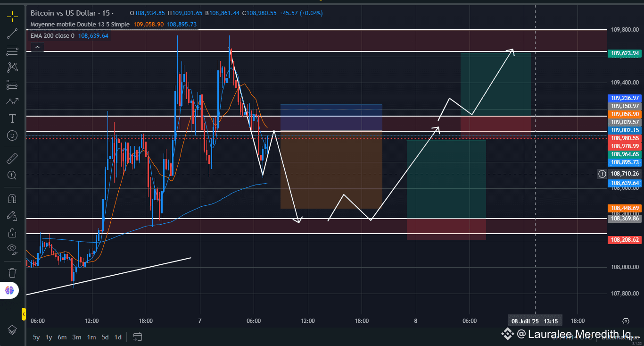Open the go to date calendar
The image size is (644, 346).
(x=138, y=337)
